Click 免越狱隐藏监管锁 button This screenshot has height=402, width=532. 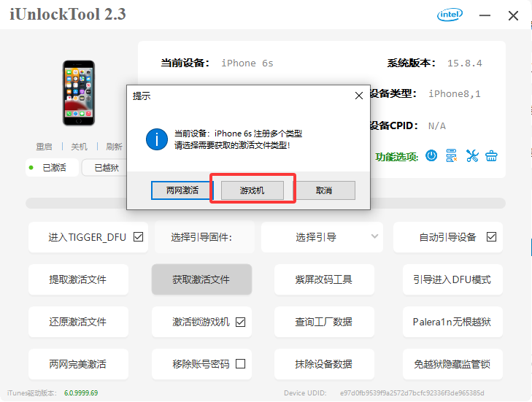pyautogui.click(x=452, y=364)
